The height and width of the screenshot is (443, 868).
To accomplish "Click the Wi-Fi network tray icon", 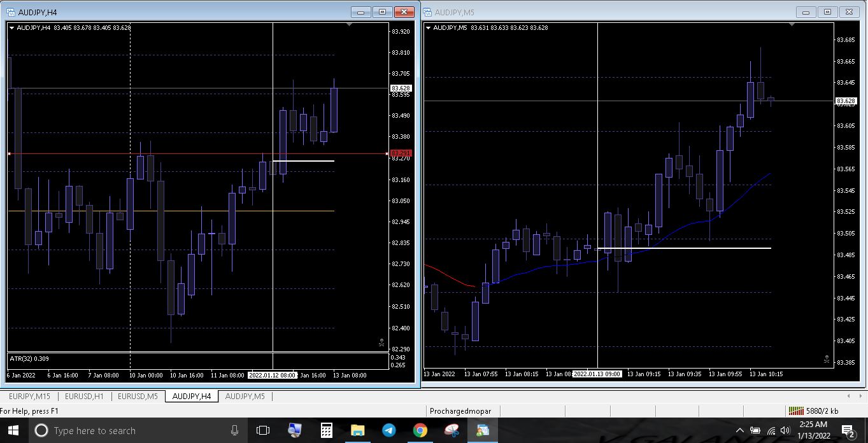I will pos(771,430).
